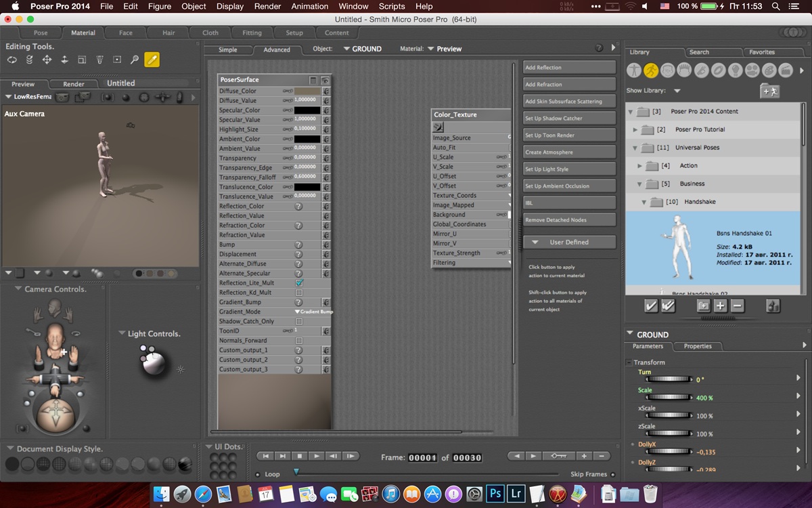Click the Add Skin Subsurface Scattering button

pos(569,102)
